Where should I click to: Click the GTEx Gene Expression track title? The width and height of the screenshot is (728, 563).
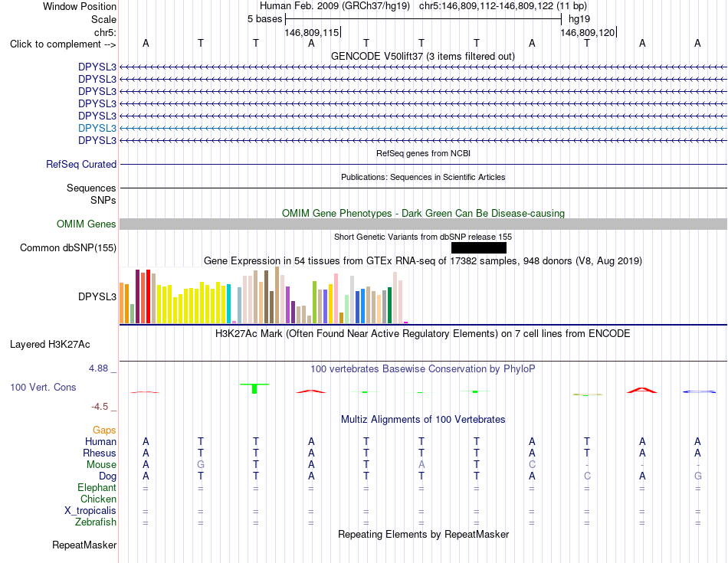coord(423,261)
